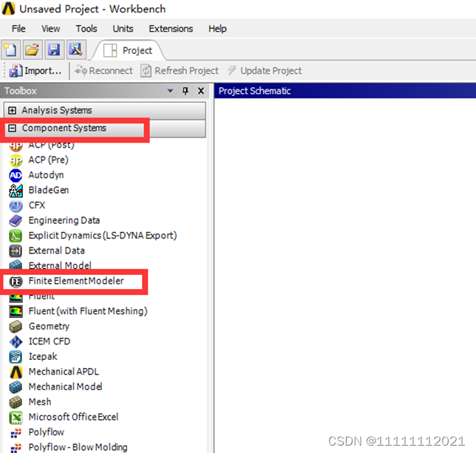Click the Save project floppy icon
Screen dimensions: 476x453
tap(54, 50)
